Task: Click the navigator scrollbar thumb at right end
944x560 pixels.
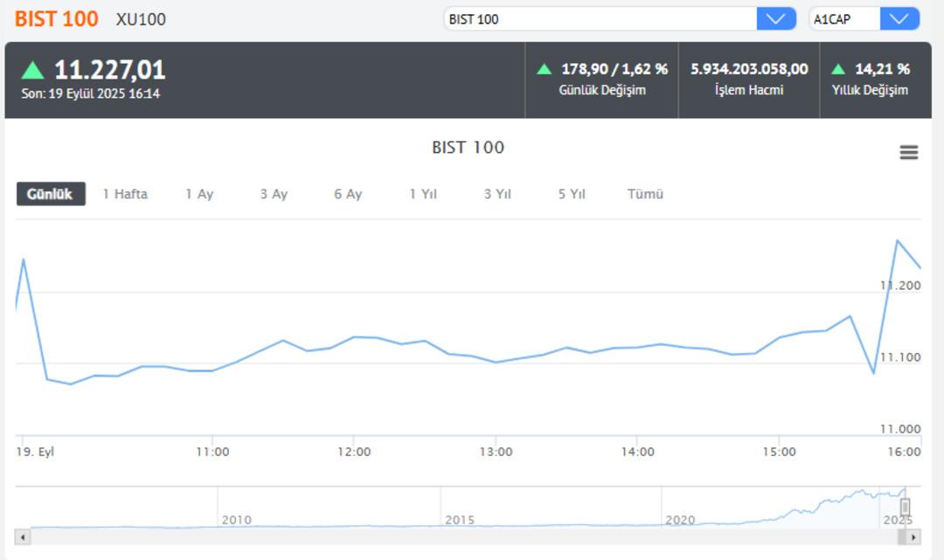Action: coord(902,537)
